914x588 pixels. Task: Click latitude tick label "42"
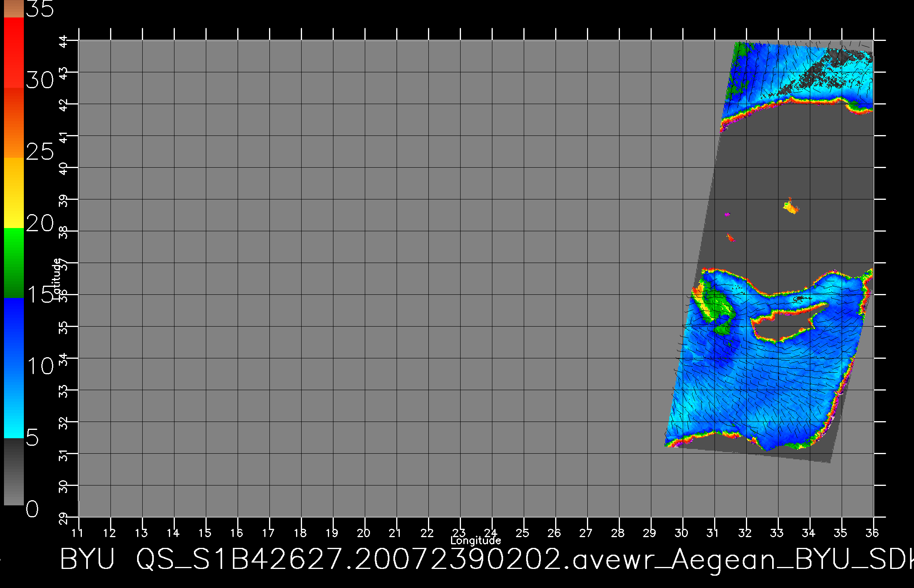(x=64, y=105)
